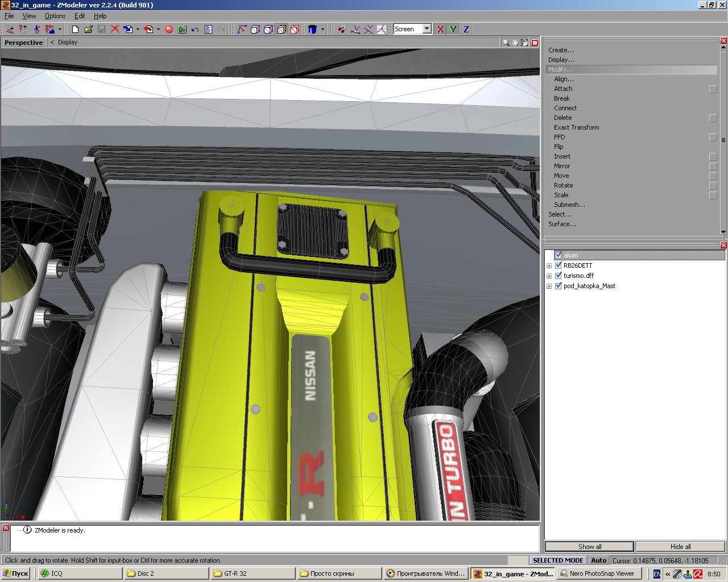Open dropdown arrow beside blue bucket icon
The width and height of the screenshot is (728, 582).
coord(322,29)
